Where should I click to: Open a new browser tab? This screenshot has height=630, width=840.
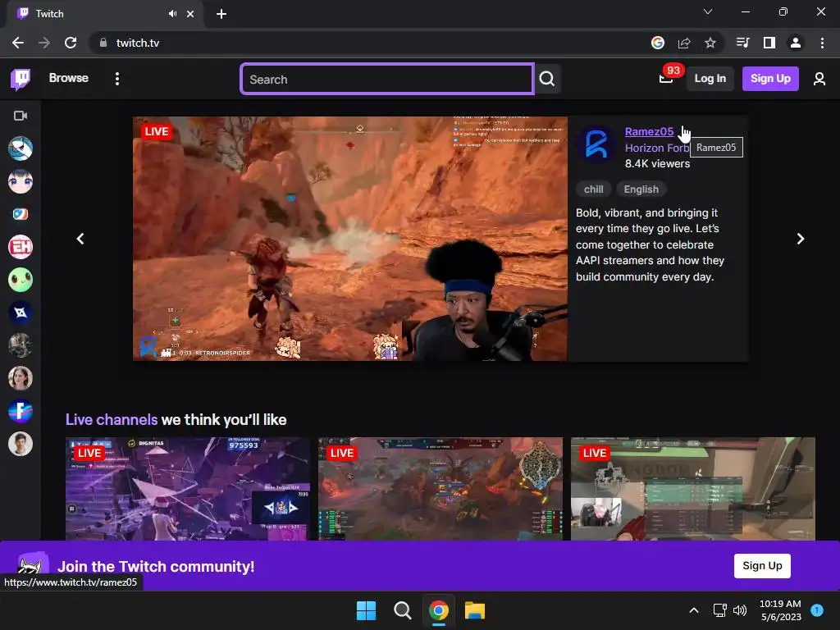coord(221,14)
